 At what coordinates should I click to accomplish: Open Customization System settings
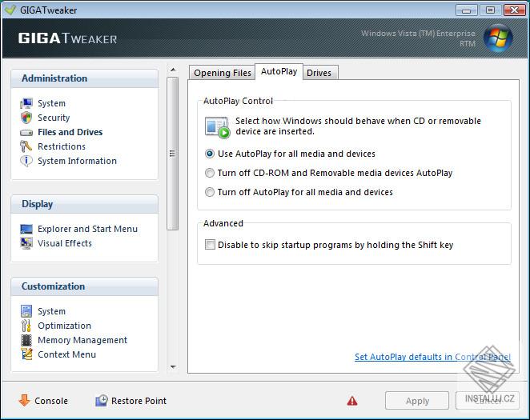coord(51,311)
